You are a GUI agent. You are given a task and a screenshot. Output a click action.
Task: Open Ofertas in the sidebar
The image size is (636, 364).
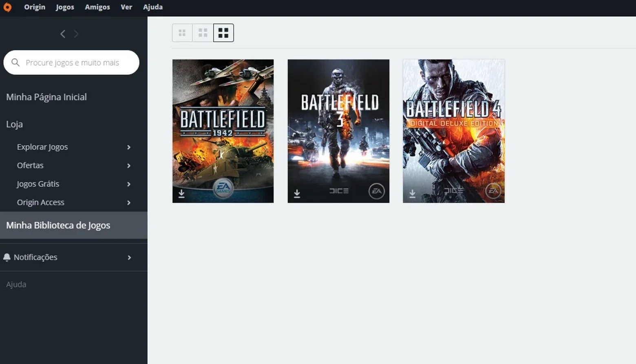coord(30,165)
